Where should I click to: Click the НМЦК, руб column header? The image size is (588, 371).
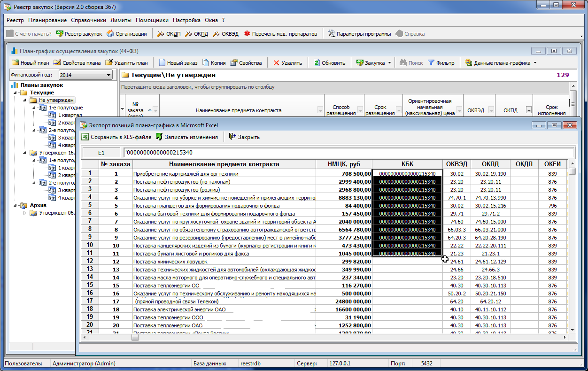click(344, 164)
